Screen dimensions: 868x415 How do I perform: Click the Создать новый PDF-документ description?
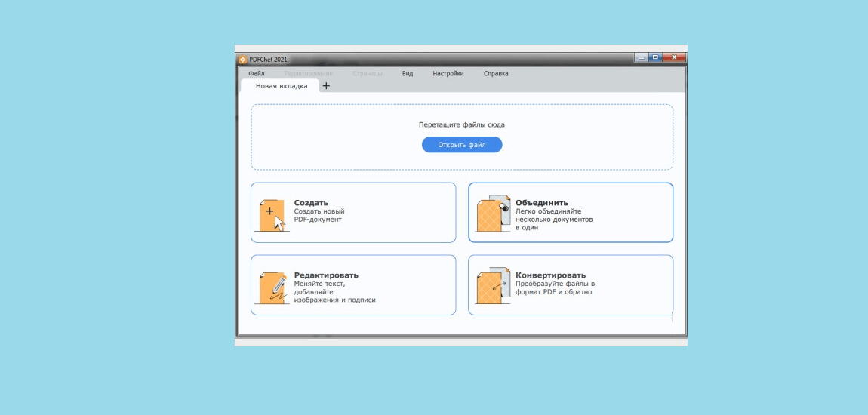[319, 215]
